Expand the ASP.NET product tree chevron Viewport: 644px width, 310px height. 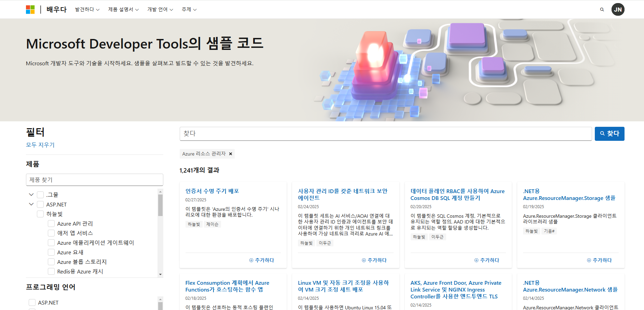coord(31,204)
